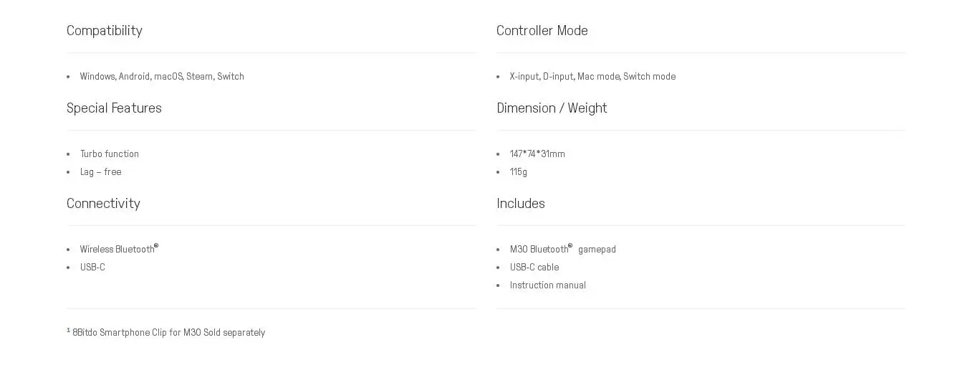Click the Includes section heading
980x373 pixels.
[x=521, y=204]
